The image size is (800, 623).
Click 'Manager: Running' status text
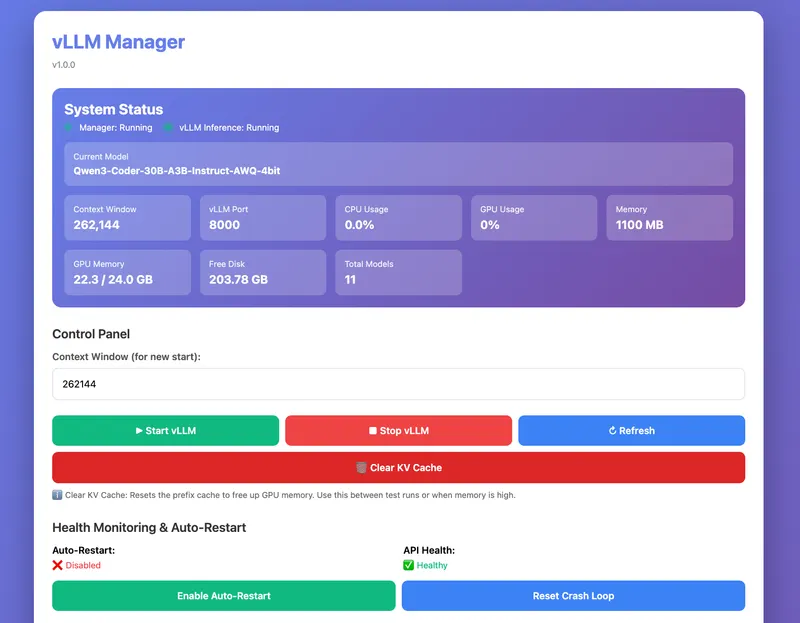pos(116,128)
